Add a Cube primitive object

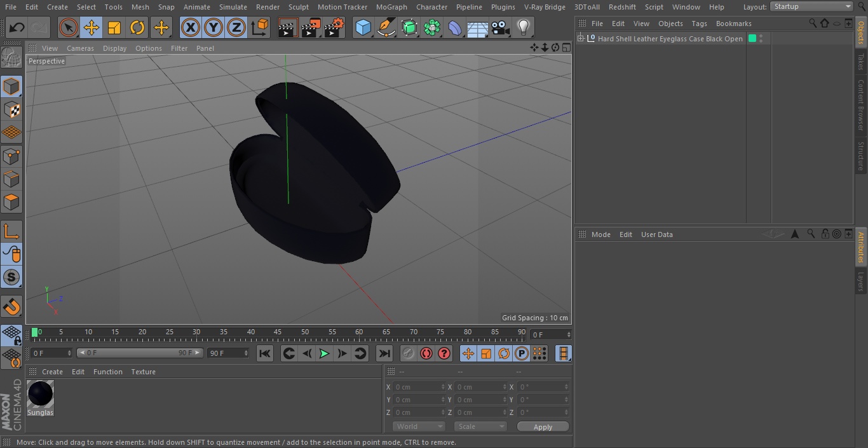[363, 27]
